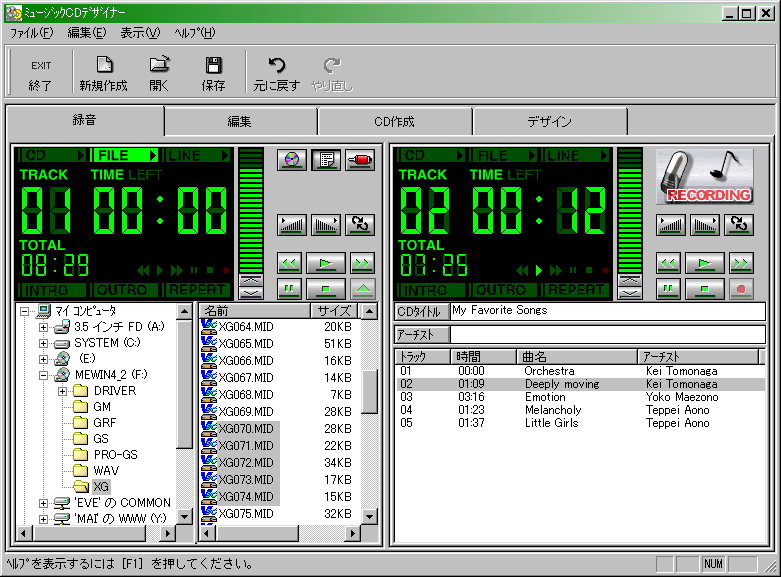Screen dimensions: 781x577
Task: Expand the DRIVER folder tree node
Action: click(x=62, y=391)
